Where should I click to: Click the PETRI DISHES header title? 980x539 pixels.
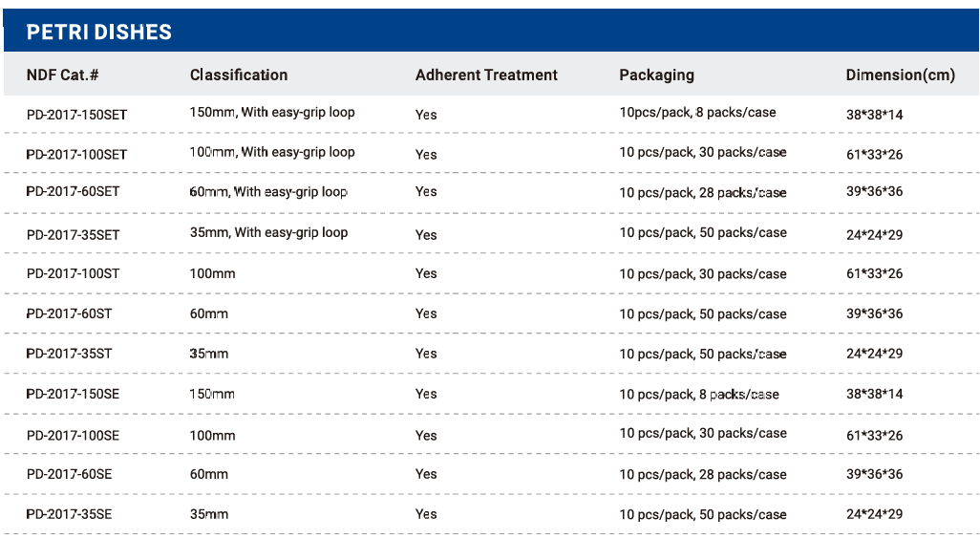(98, 32)
